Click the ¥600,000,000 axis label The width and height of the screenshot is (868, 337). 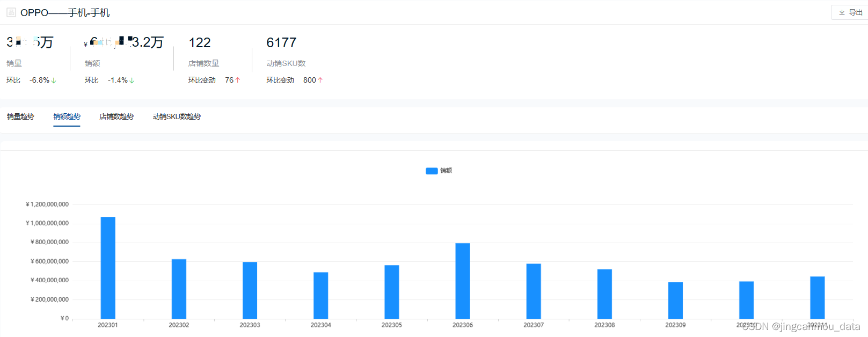click(49, 261)
